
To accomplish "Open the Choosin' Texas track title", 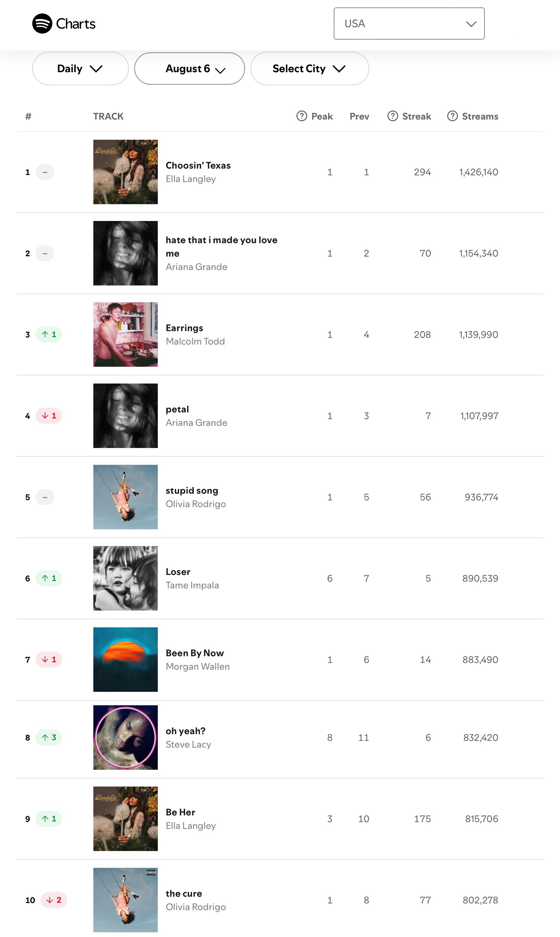I will pyautogui.click(x=198, y=165).
